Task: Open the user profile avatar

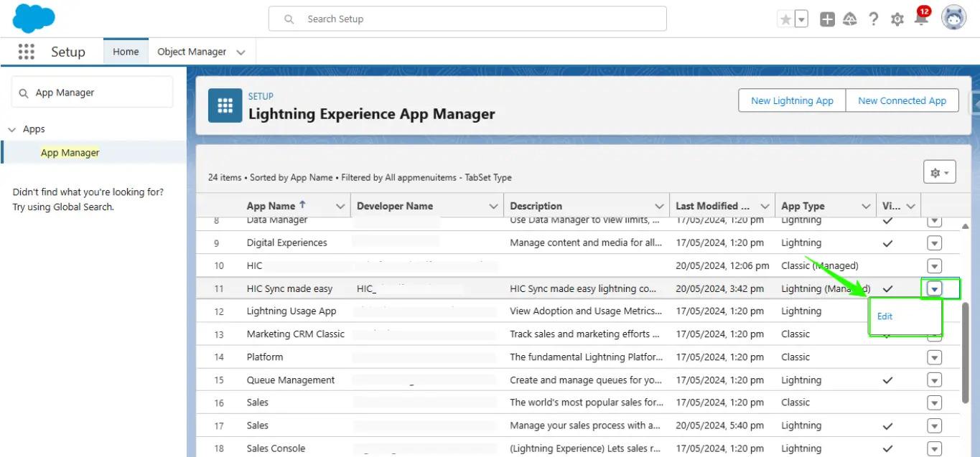Action: pyautogui.click(x=953, y=19)
